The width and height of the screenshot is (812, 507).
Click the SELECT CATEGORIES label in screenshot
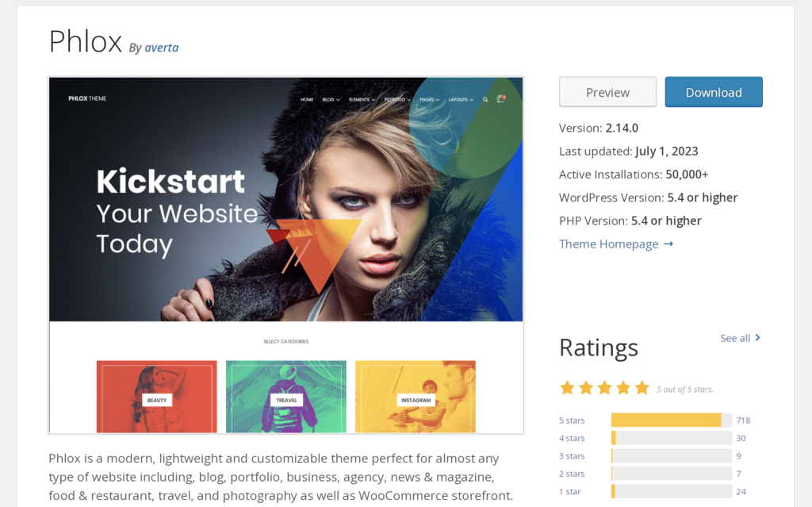point(285,342)
